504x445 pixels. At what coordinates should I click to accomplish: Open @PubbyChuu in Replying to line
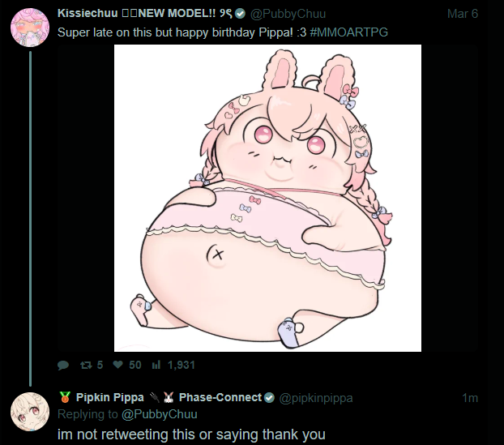pyautogui.click(x=160, y=414)
